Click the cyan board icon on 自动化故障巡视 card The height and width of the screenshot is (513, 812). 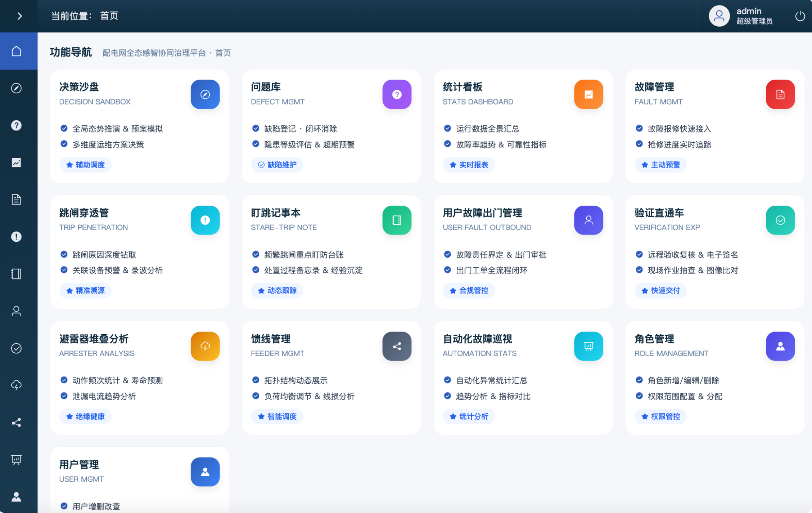tap(589, 346)
